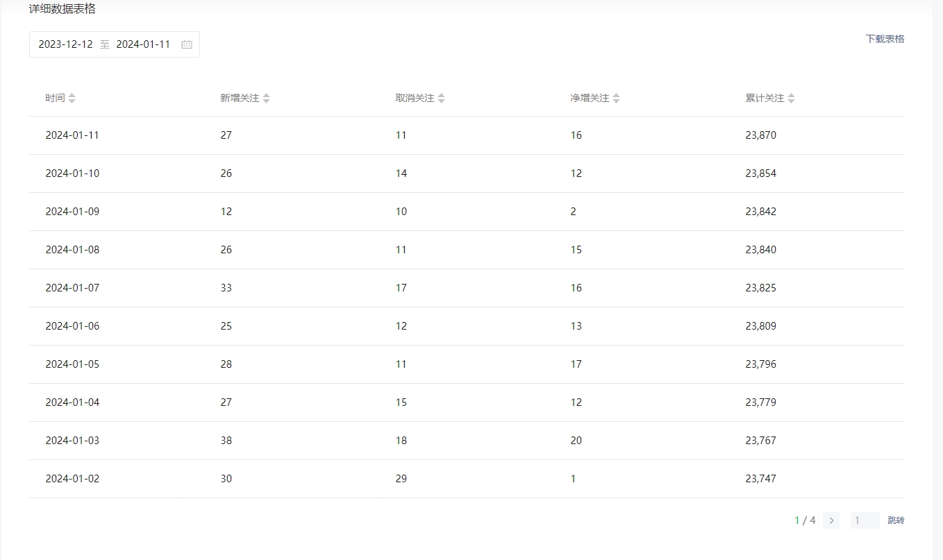Select the row date 2024-01-05
Screen dimensions: 943x560
72,364
